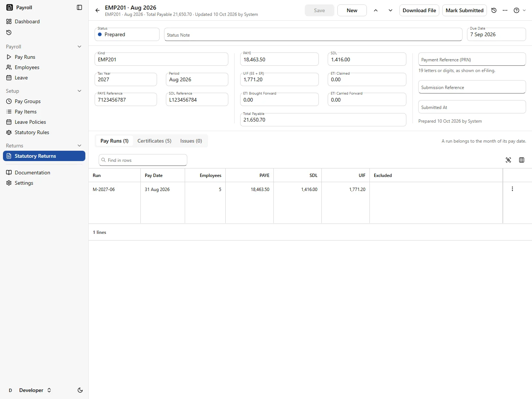Open the Developer user switcher
Image resolution: width=532 pixels, height=399 pixels.
click(30, 390)
